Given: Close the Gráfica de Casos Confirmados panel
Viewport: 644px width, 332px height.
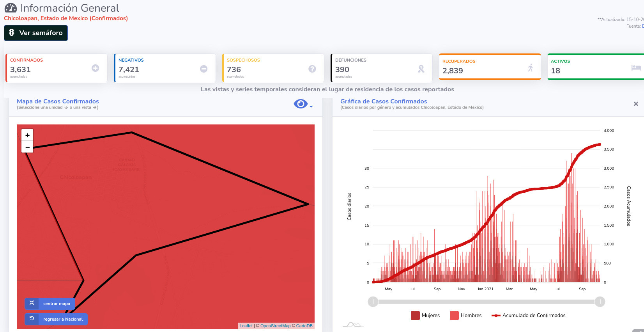Looking at the screenshot, I should (x=636, y=104).
